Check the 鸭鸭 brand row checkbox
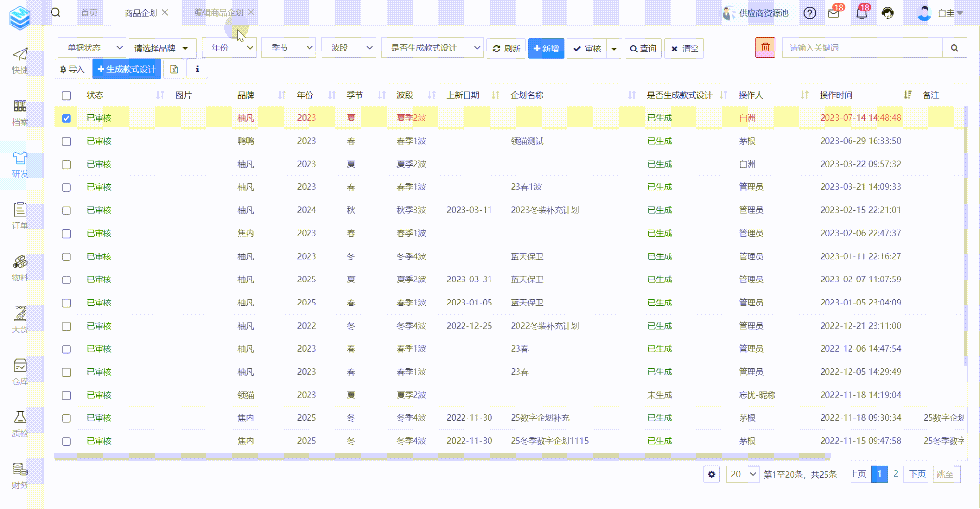 pos(67,141)
